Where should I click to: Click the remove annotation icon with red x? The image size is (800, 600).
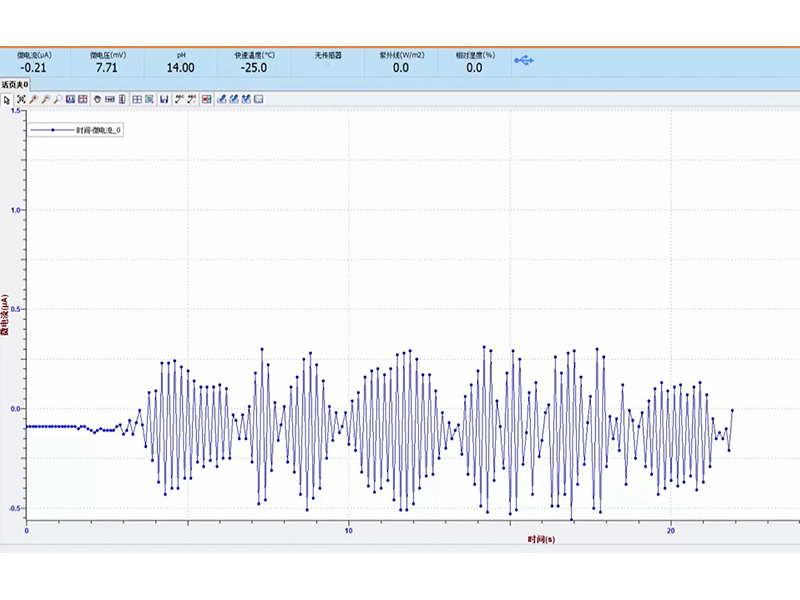[x=191, y=99]
